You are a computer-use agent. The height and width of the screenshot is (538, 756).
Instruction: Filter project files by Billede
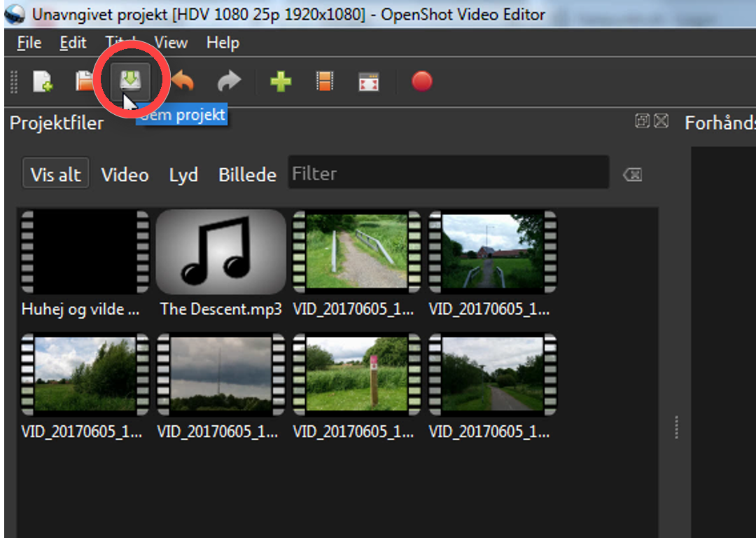click(x=247, y=174)
